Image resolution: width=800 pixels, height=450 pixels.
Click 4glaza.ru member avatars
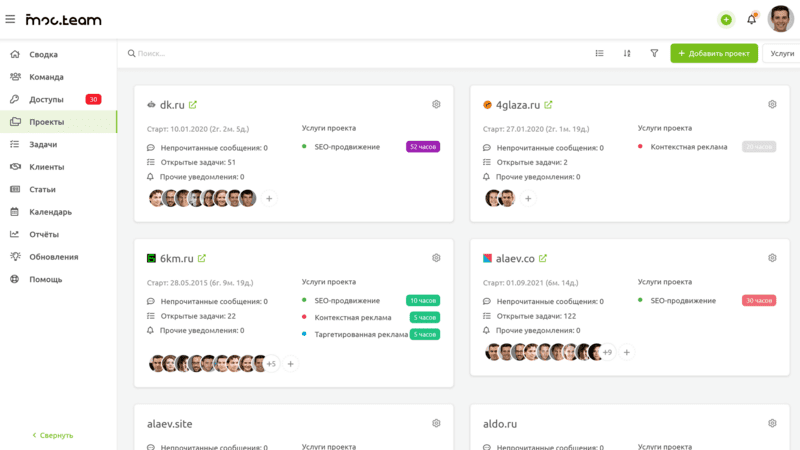(x=500, y=198)
